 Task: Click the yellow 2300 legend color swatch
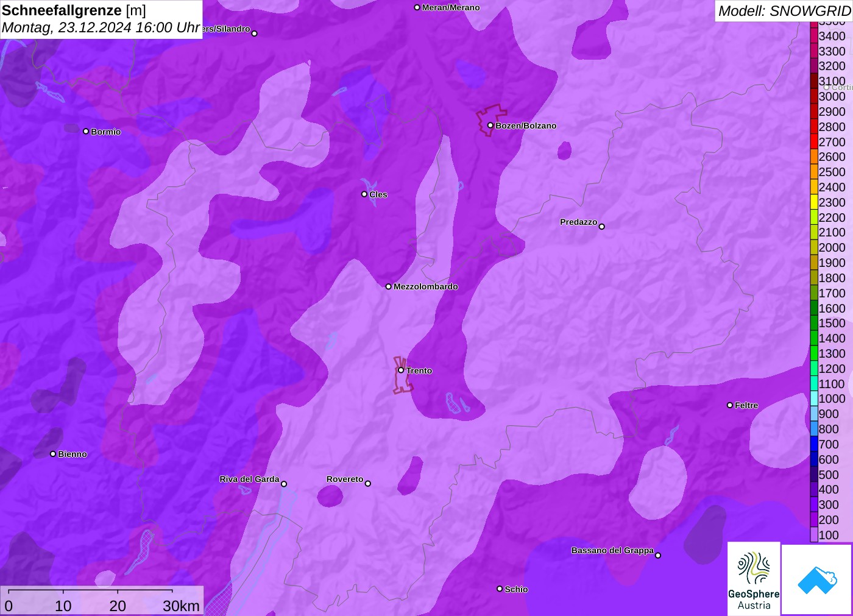pos(814,202)
